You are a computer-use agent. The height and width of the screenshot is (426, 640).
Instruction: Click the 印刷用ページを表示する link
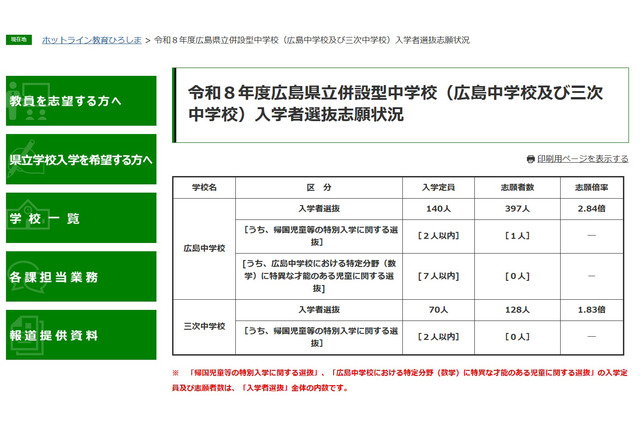(x=582, y=159)
